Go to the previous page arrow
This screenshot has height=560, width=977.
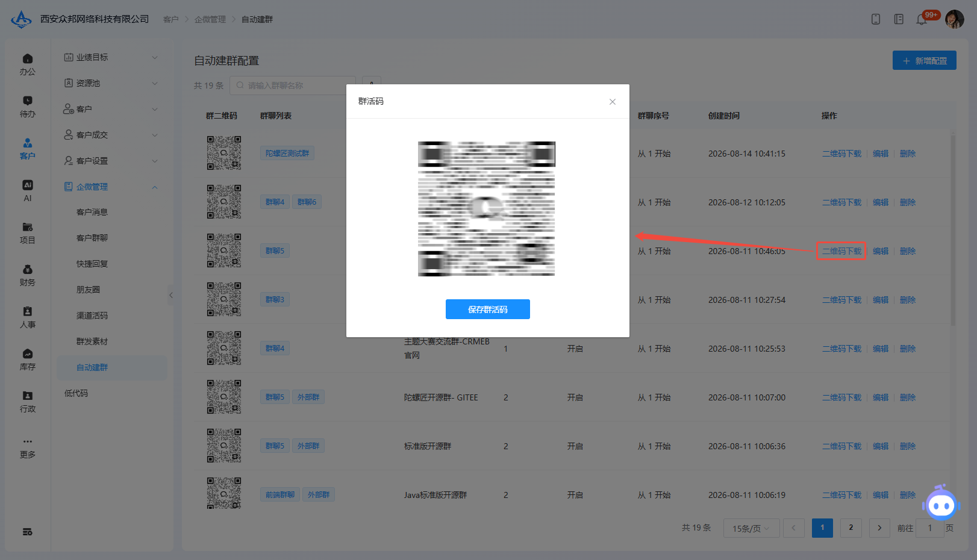(794, 528)
